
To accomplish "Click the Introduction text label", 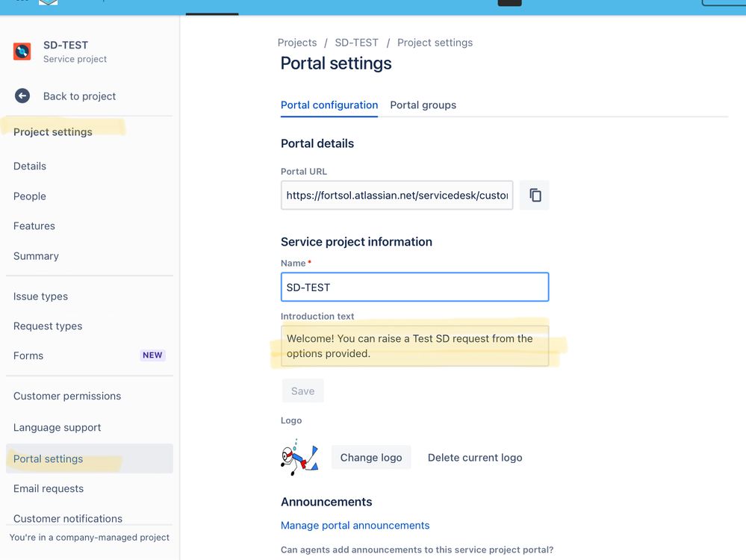I will click(x=317, y=316).
